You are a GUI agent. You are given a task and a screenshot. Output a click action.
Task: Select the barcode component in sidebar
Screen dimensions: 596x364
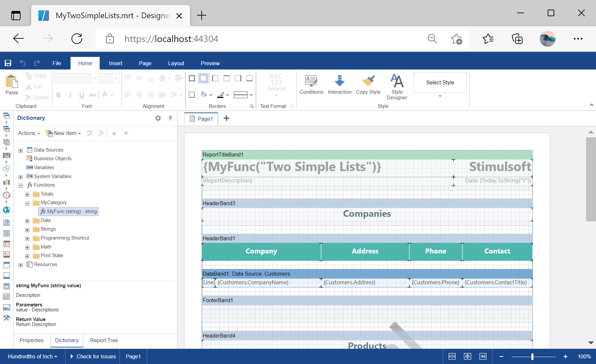[7, 155]
